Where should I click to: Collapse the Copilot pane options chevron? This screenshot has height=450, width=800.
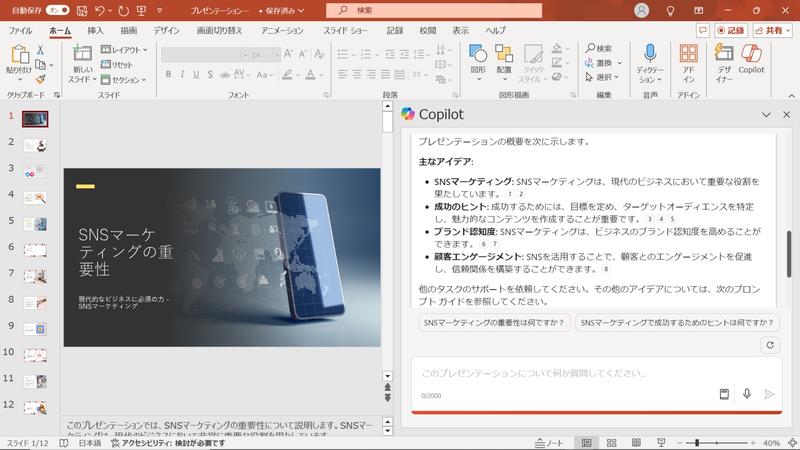click(x=766, y=115)
